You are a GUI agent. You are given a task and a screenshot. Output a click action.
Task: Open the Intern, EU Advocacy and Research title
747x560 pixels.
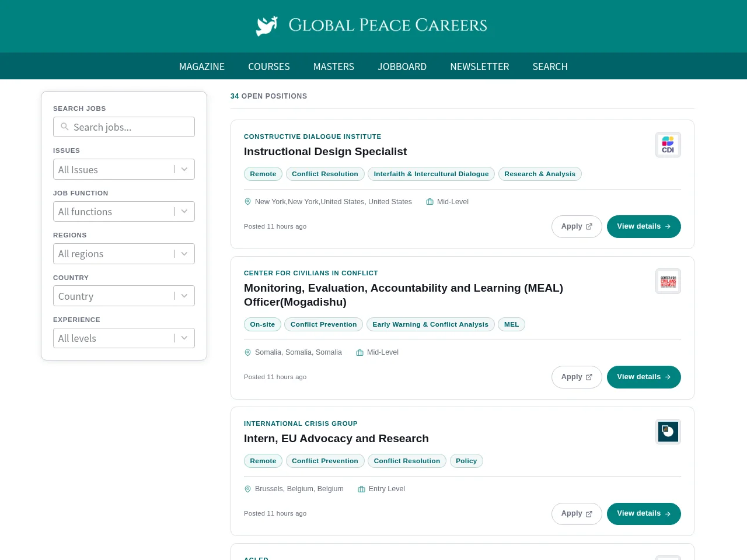[x=336, y=439]
